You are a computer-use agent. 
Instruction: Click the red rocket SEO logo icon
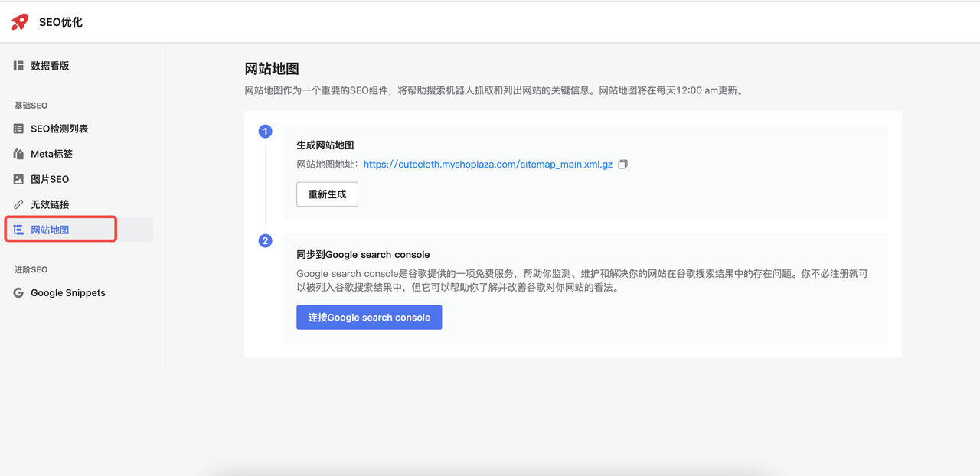click(20, 22)
